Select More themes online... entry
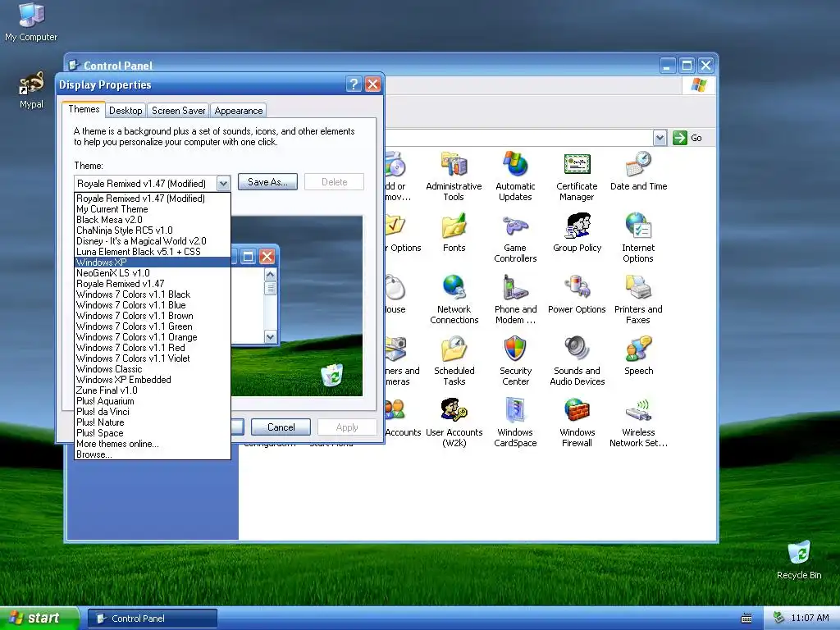The height and width of the screenshot is (630, 840). [152, 444]
